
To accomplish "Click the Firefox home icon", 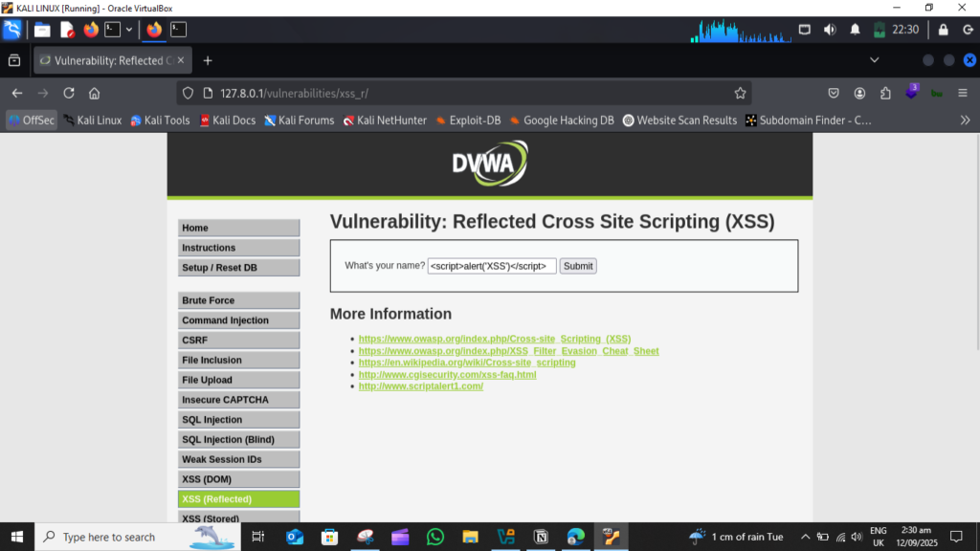I will pos(94,93).
